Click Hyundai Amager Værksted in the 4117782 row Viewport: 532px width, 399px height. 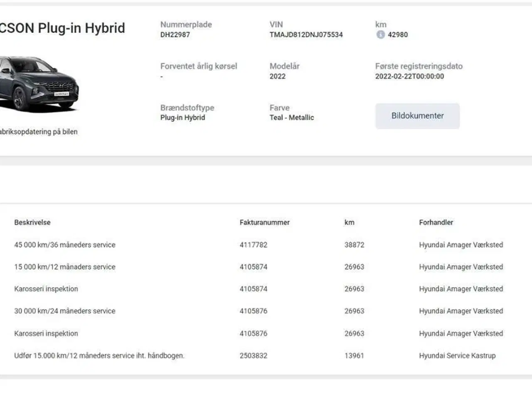click(x=461, y=245)
